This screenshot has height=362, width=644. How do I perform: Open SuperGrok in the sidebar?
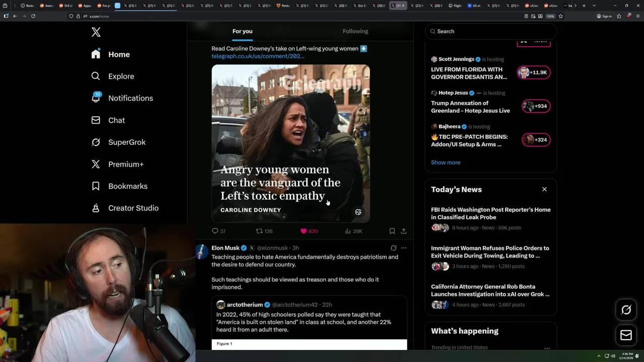[x=119, y=142]
